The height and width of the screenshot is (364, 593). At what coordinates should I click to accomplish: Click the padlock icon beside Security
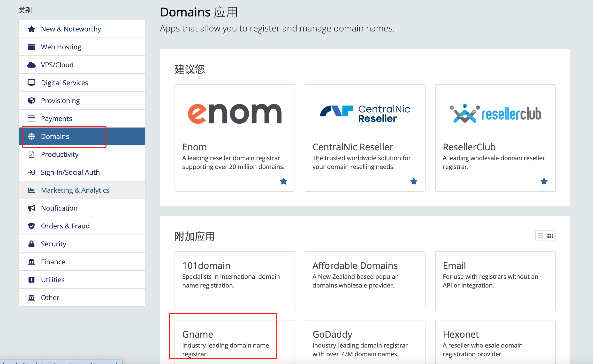31,244
